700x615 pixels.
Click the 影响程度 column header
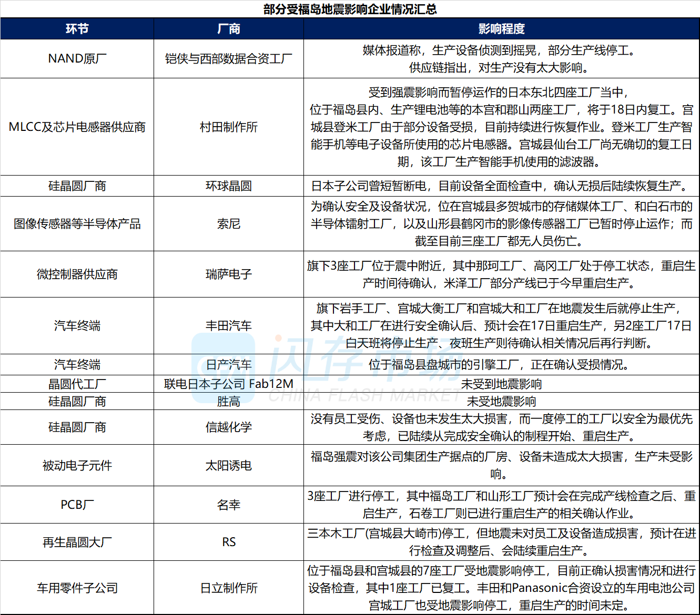point(501,29)
